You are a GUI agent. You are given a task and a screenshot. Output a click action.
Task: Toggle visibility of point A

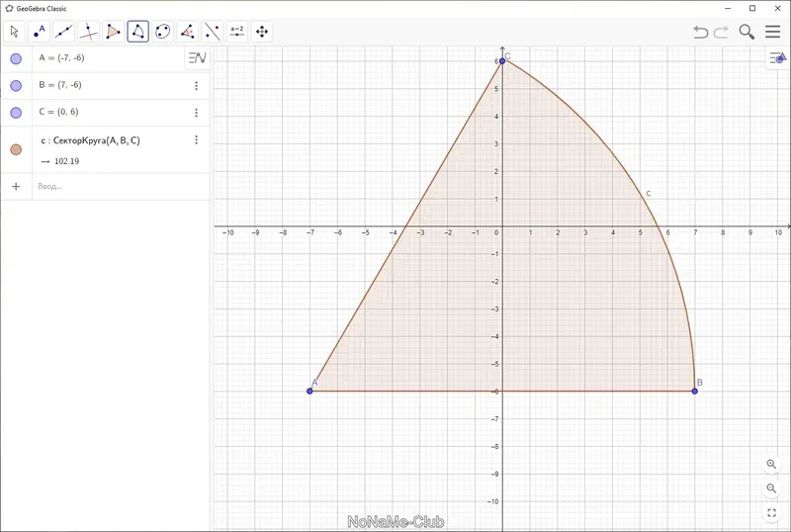(16, 58)
